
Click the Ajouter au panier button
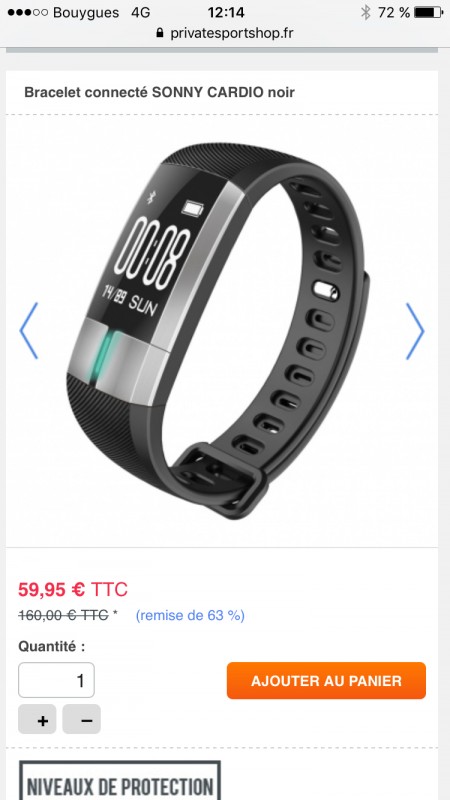coord(327,681)
